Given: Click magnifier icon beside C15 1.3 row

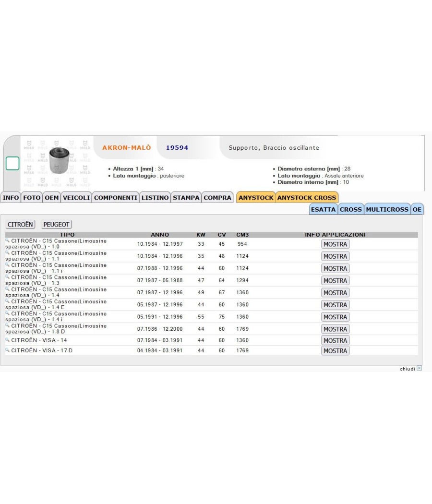Looking at the screenshot, I should pyautogui.click(x=7, y=277).
